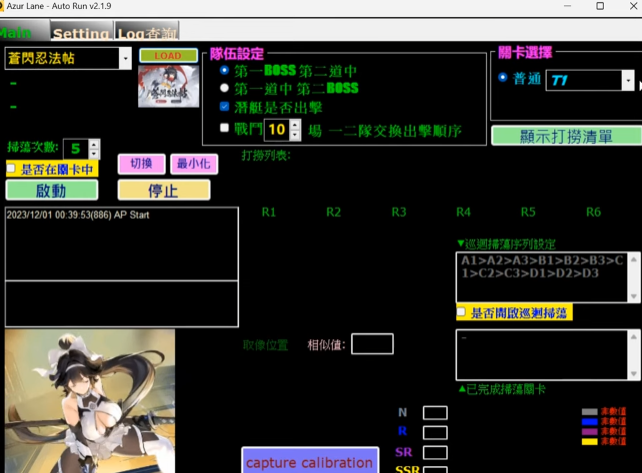642x473 pixels.
Task: Select 第一道中 第二BOSS radio option
Action: point(224,88)
